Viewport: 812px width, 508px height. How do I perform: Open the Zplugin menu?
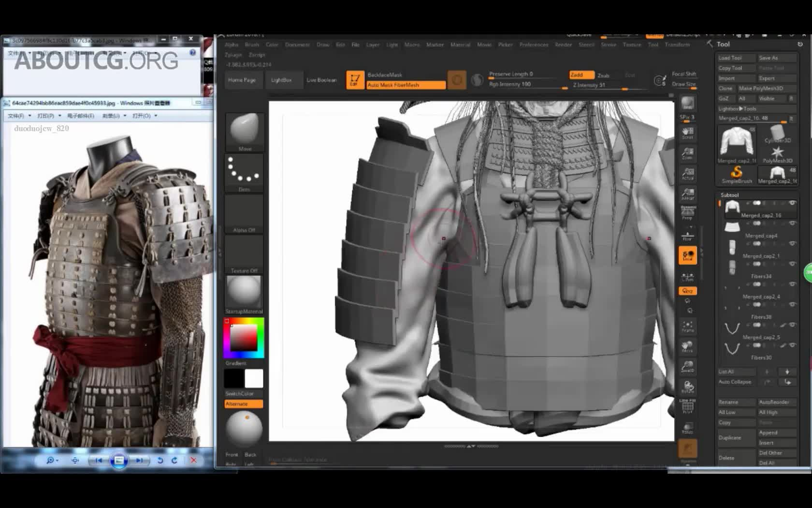point(233,55)
